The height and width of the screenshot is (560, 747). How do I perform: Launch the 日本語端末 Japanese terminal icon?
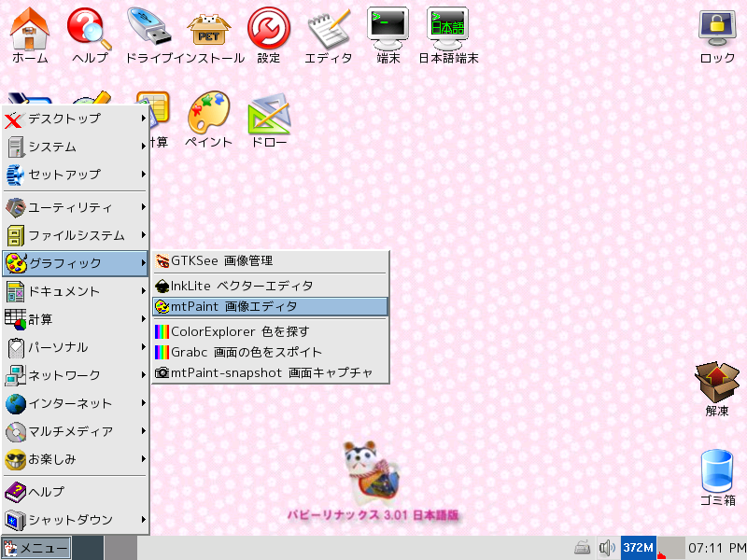[x=448, y=28]
